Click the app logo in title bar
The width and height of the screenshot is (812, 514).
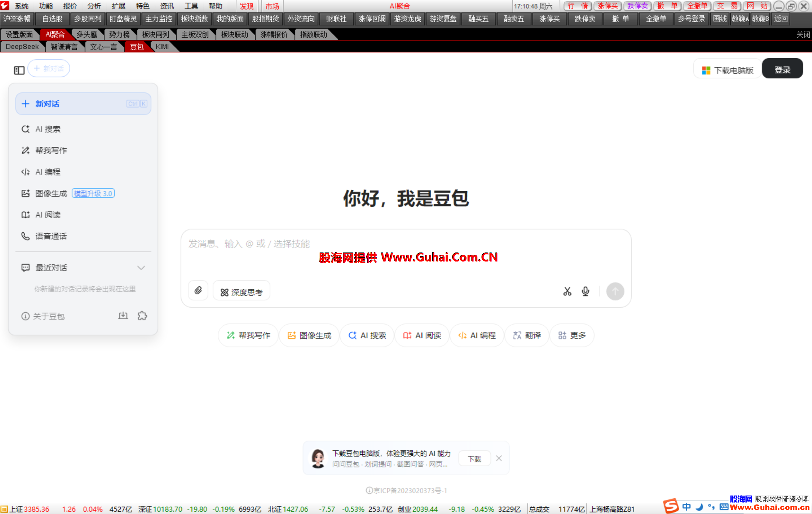(x=5, y=6)
